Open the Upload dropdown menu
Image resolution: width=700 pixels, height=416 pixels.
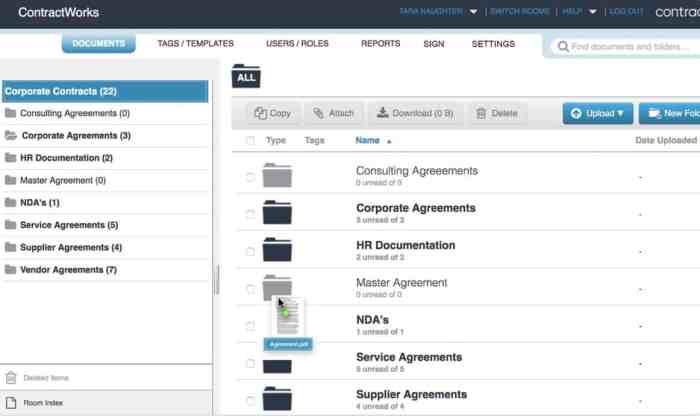point(597,114)
